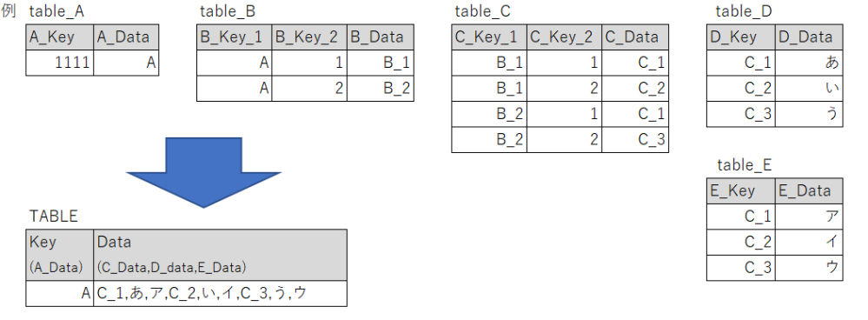Click the E_Data header cell

tap(809, 191)
